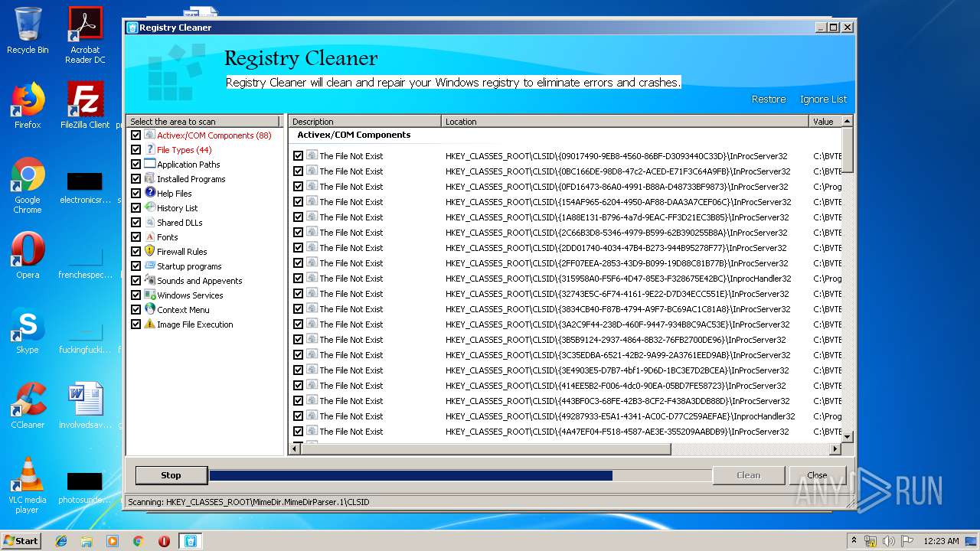Click the Close button beside Clean
The height and width of the screenshot is (551, 980).
pos(817,475)
